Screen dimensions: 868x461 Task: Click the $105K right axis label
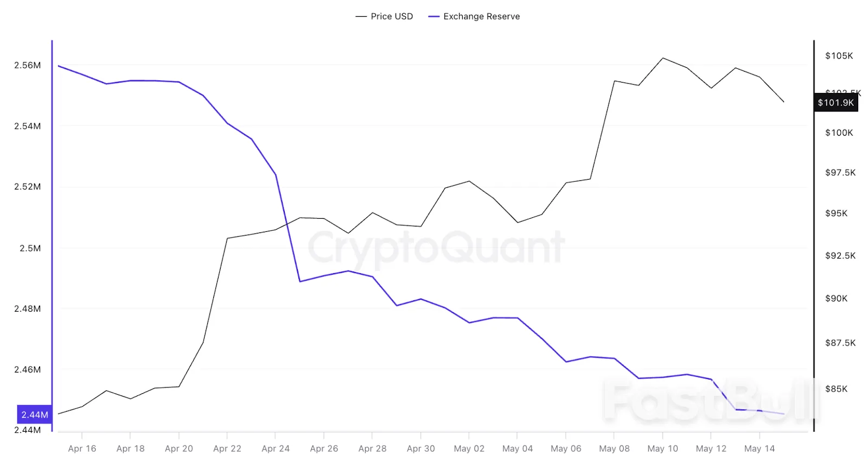tap(839, 56)
